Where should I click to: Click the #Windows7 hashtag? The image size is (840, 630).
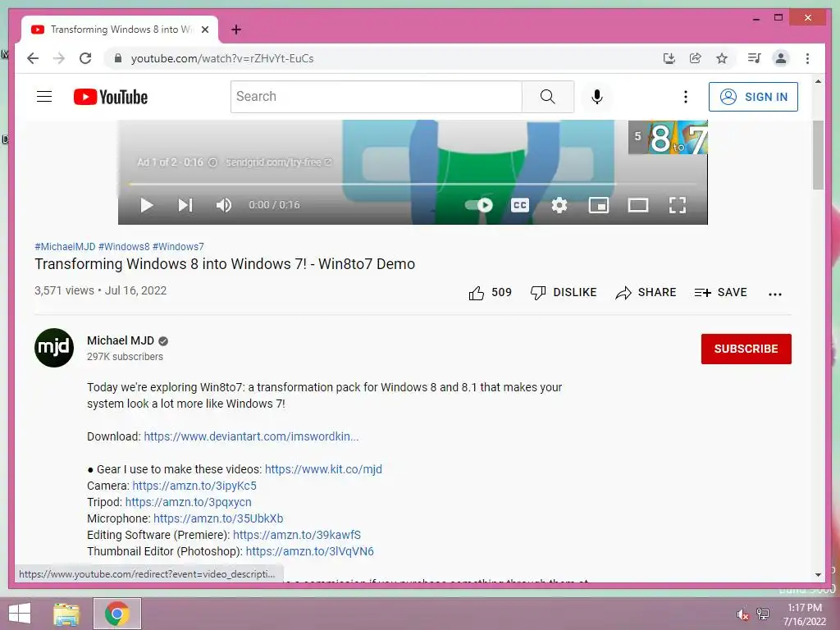tap(178, 247)
